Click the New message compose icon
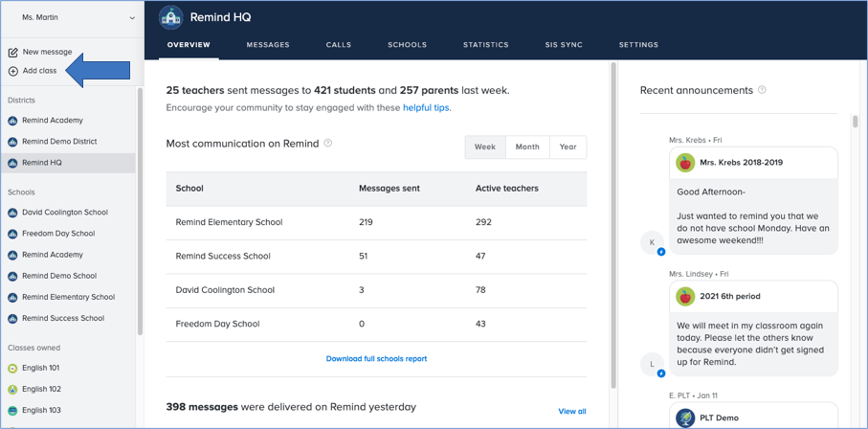Viewport: 868px width, 429px height. (13, 52)
